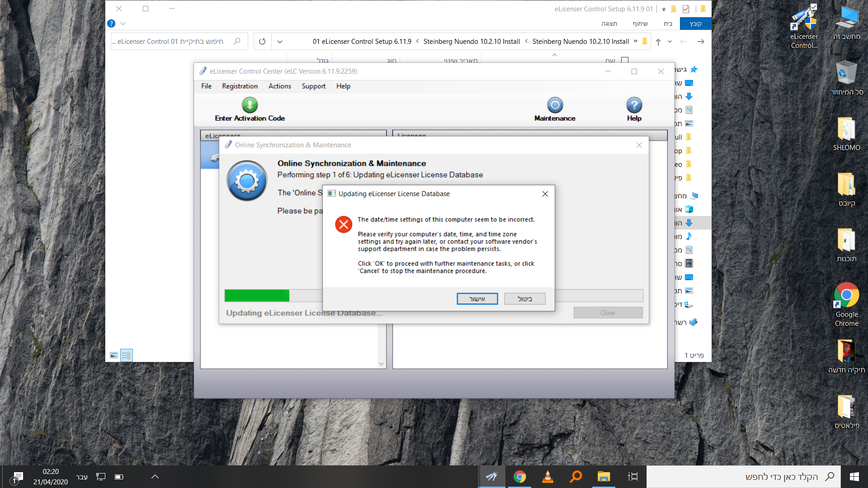Click the Windows Start button
This screenshot has height=488, width=868.
click(854, 477)
